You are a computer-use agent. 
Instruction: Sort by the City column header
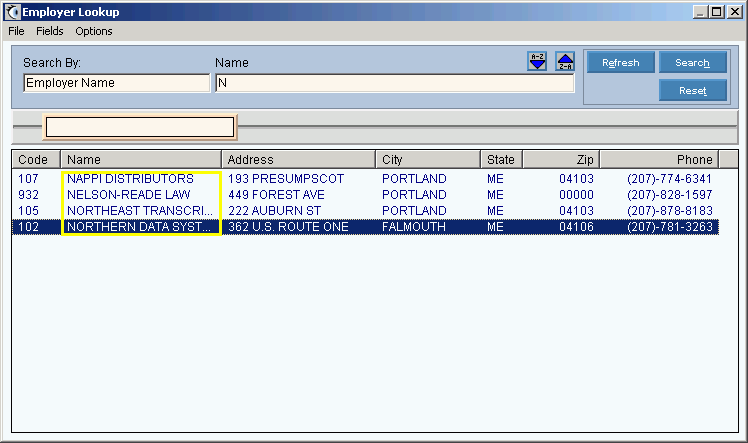coord(428,159)
